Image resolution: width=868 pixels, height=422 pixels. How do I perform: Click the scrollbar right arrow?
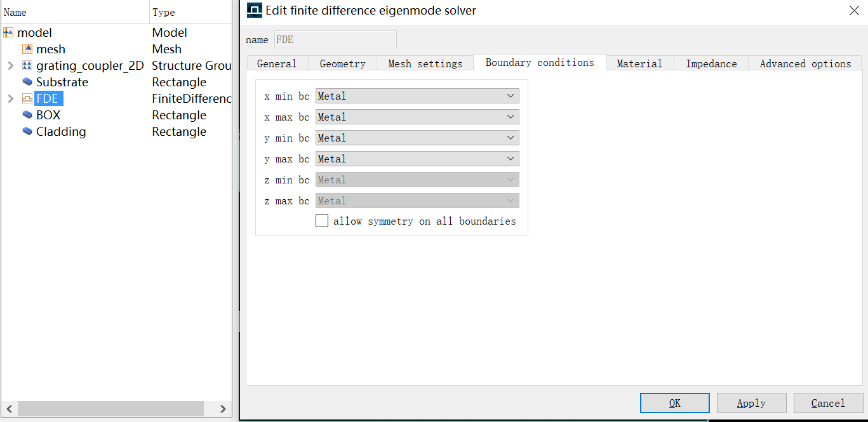(222, 409)
